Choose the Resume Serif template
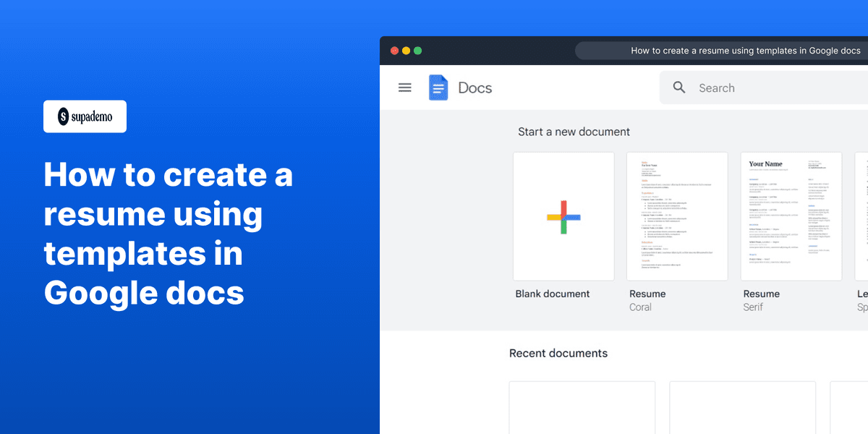 point(791,216)
